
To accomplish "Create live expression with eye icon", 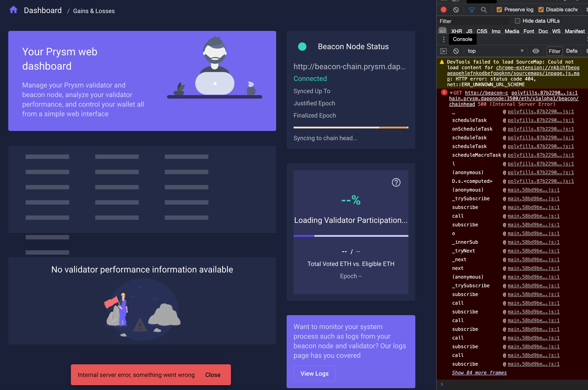I will 536,51.
